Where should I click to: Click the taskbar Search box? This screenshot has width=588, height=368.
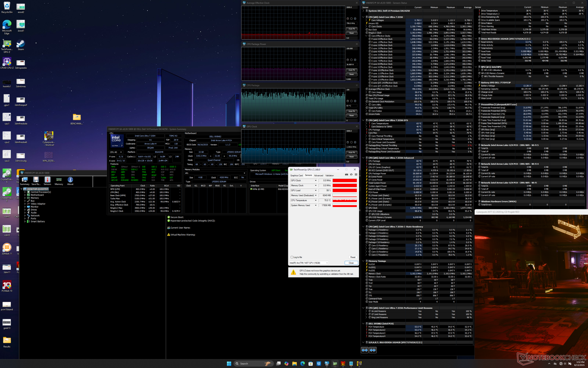point(253,363)
